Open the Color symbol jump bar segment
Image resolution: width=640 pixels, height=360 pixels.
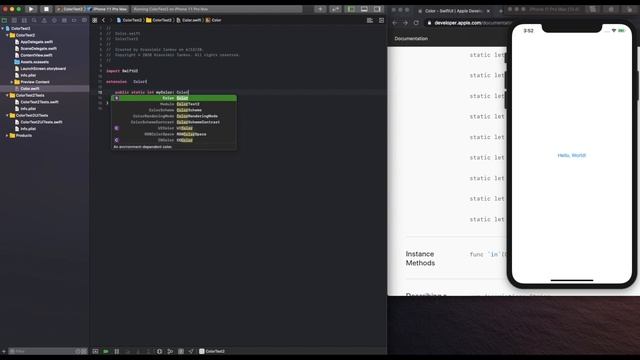coord(213,20)
